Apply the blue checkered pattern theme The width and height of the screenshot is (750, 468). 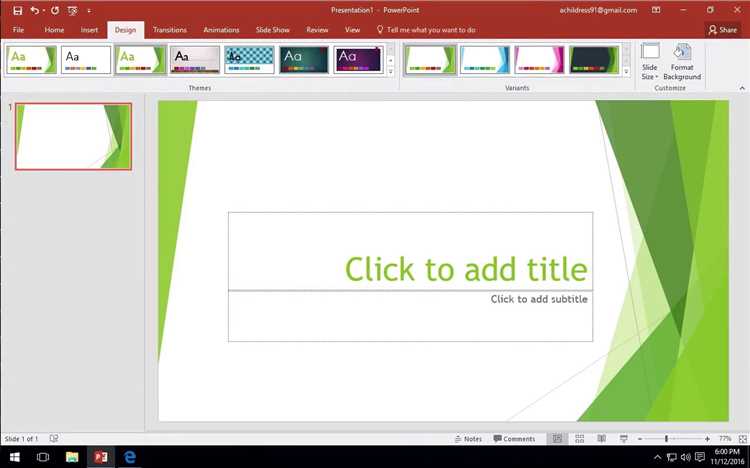(249, 60)
